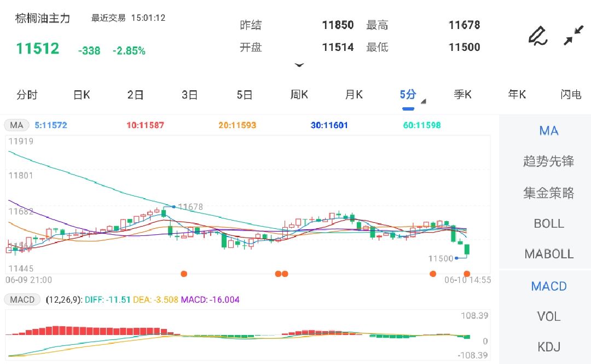The width and height of the screenshot is (591, 364).
Task: Select MABOLL indicator in sidebar
Action: coord(549,254)
